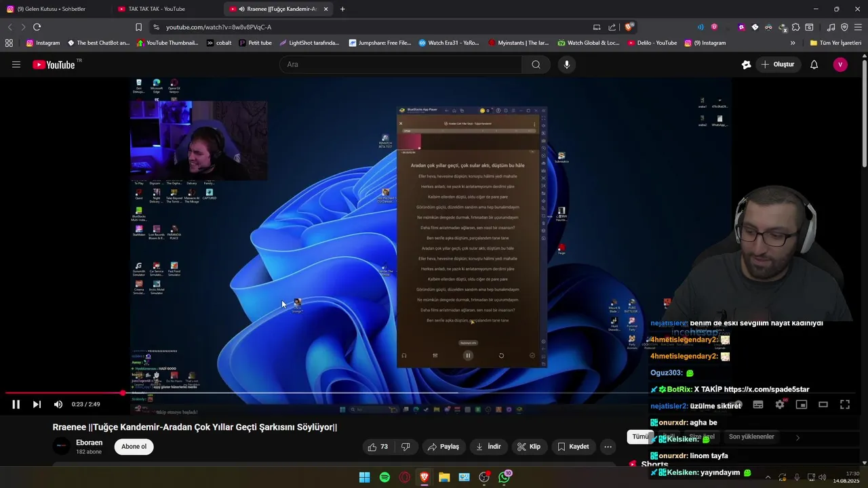Open Spotify from the taskbar

click(x=384, y=477)
